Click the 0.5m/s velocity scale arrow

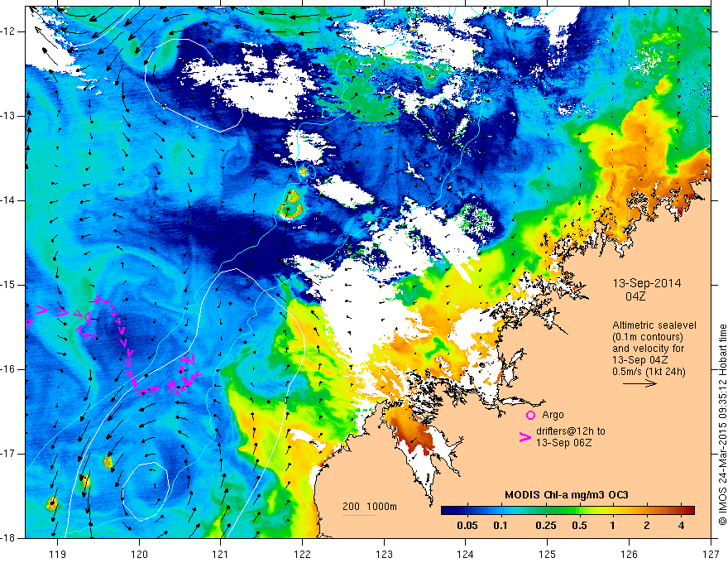click(x=639, y=383)
